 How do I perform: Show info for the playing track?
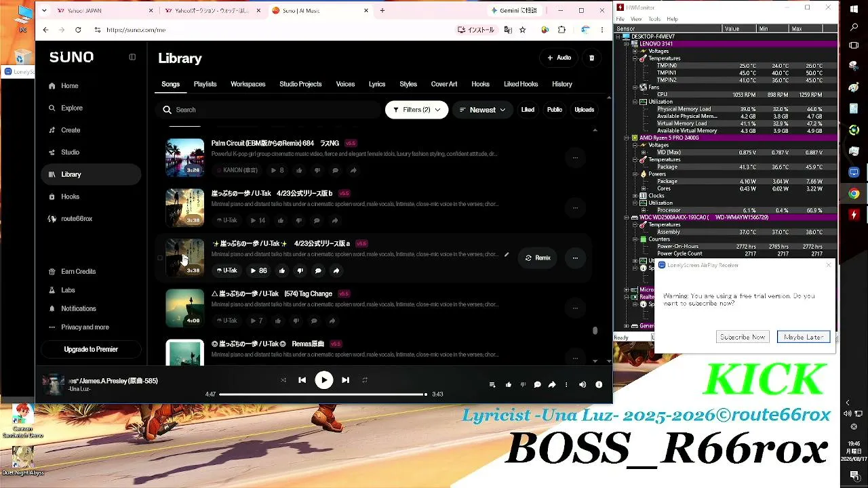(x=599, y=385)
